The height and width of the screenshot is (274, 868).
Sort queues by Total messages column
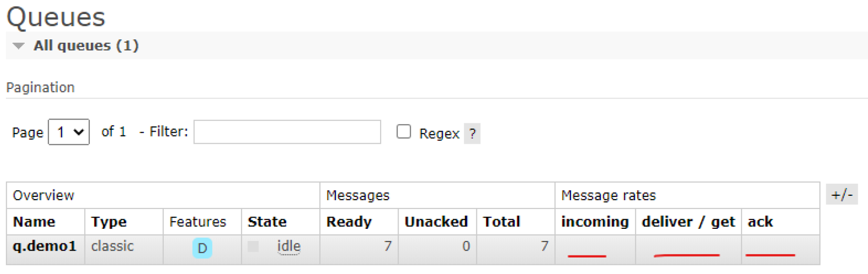click(501, 222)
